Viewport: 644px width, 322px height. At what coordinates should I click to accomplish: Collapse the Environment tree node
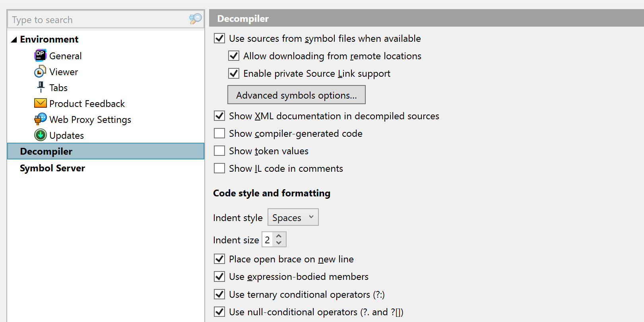[14, 39]
